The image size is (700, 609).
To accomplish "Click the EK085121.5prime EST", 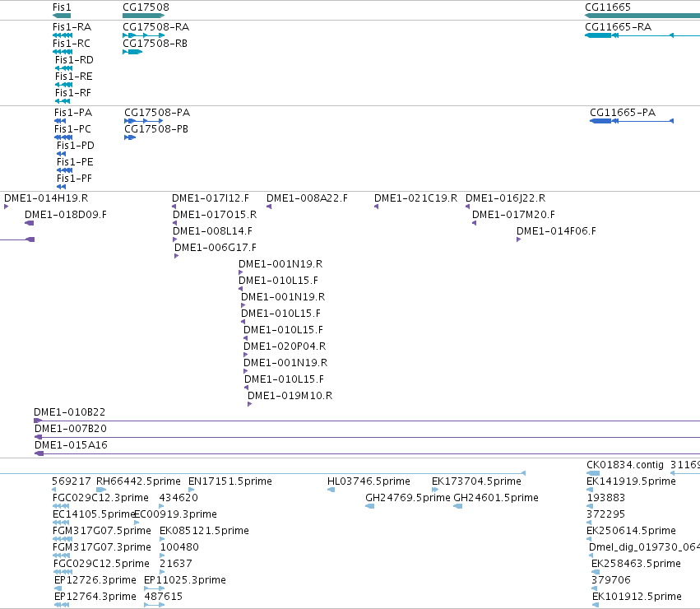I will point(204,532).
